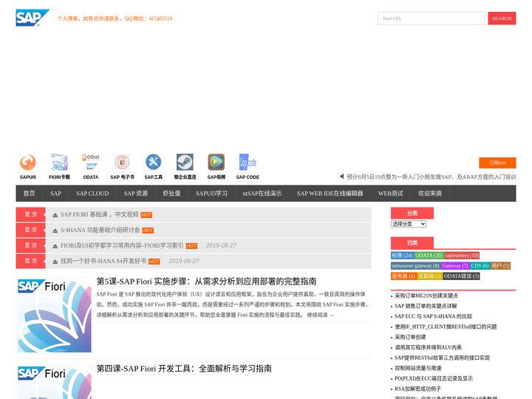This screenshot has width=532, height=399.
Task: Click the SAP logo in the header
Action: click(33, 18)
